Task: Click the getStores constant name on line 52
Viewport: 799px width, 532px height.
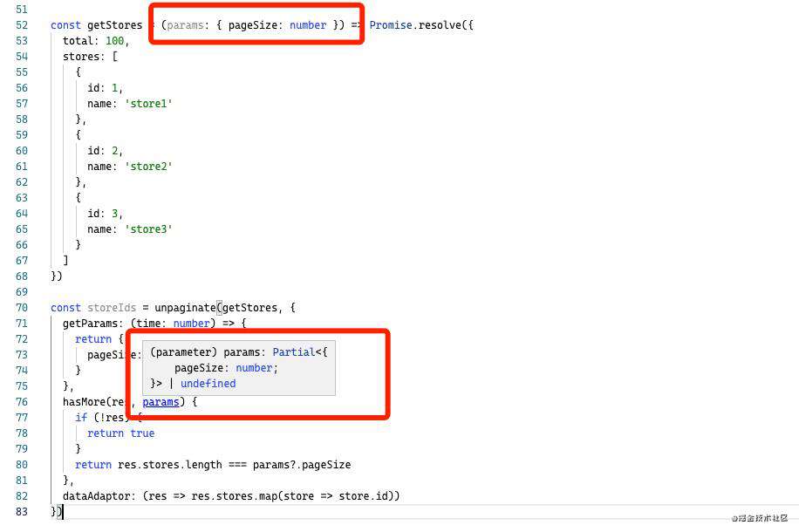Action: pos(114,25)
